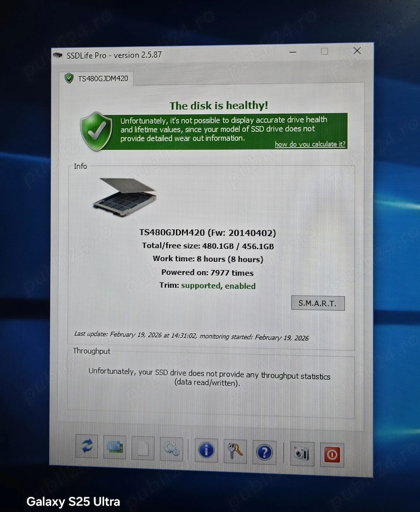This screenshot has height=512, width=420.
Task: Open the S.M.A.R.T. data view
Action: 318,303
